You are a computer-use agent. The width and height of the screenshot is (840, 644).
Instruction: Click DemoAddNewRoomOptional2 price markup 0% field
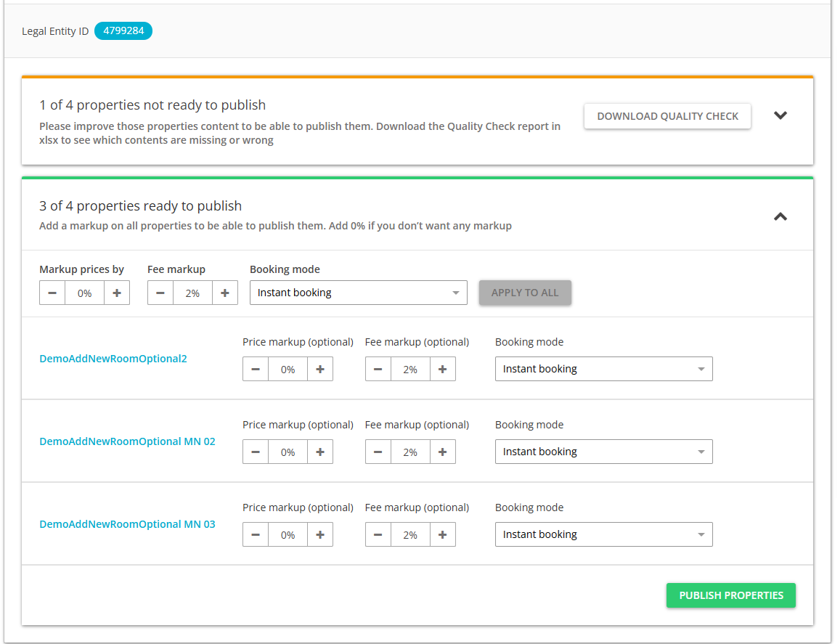pos(288,369)
